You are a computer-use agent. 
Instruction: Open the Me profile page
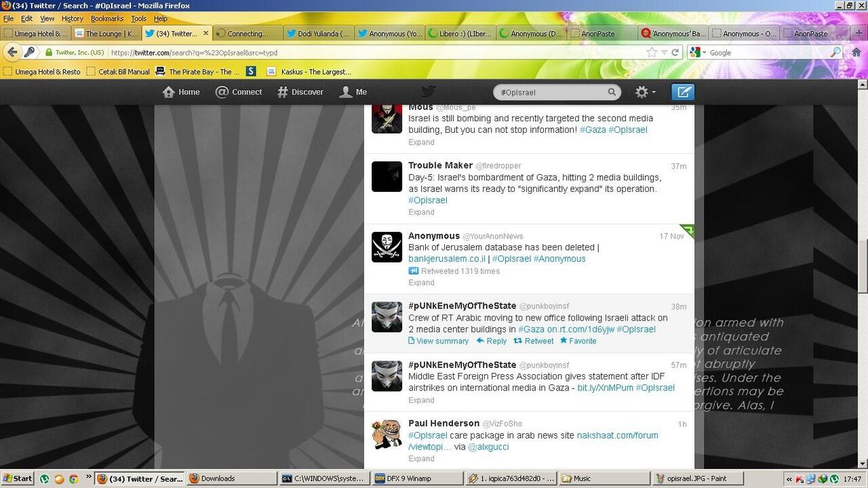[353, 92]
